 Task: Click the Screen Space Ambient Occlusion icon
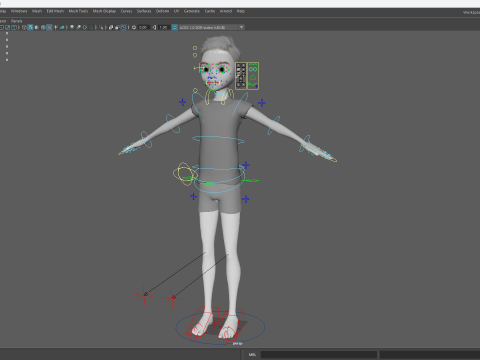[x=72, y=27]
